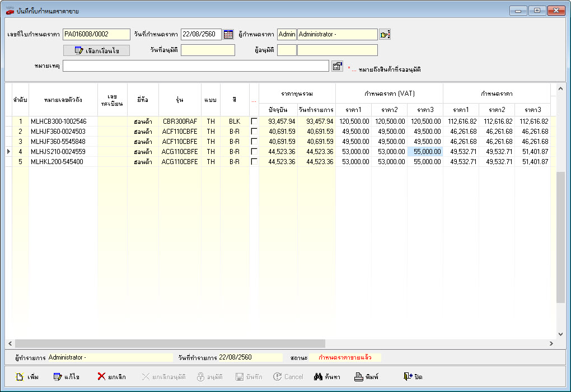Maximize the price setting window
Viewport: 571px width, 392px height.
tap(537, 11)
